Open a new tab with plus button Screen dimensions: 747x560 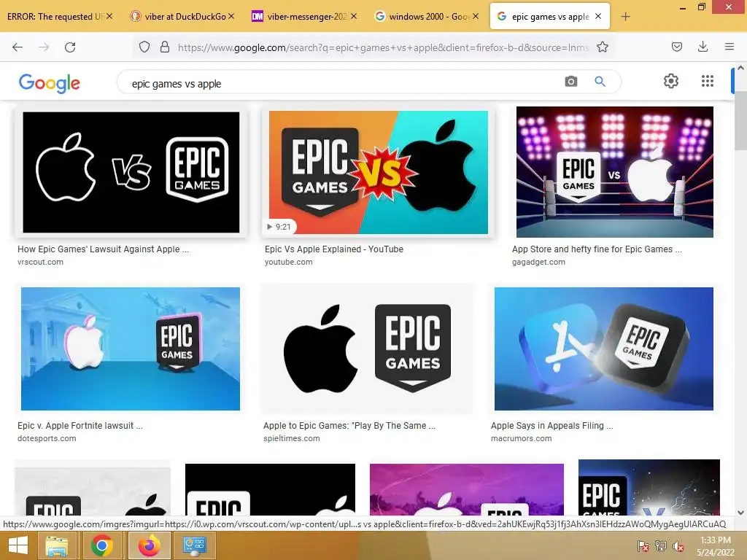(x=625, y=17)
